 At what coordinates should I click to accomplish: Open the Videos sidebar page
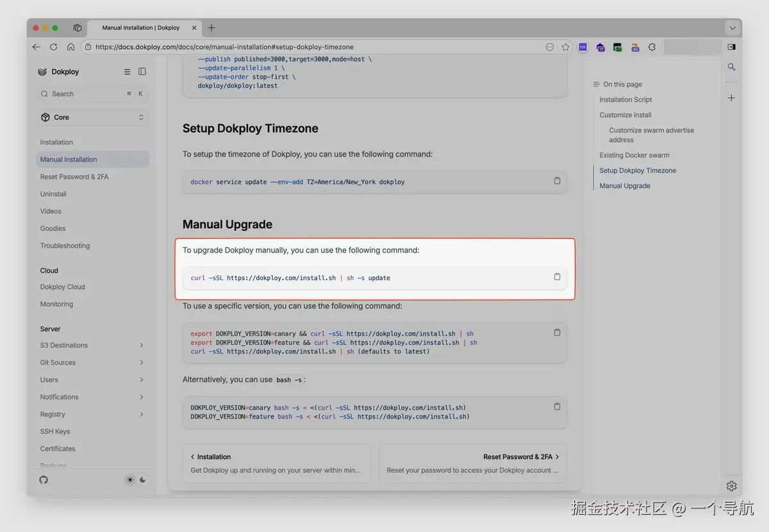coord(51,212)
